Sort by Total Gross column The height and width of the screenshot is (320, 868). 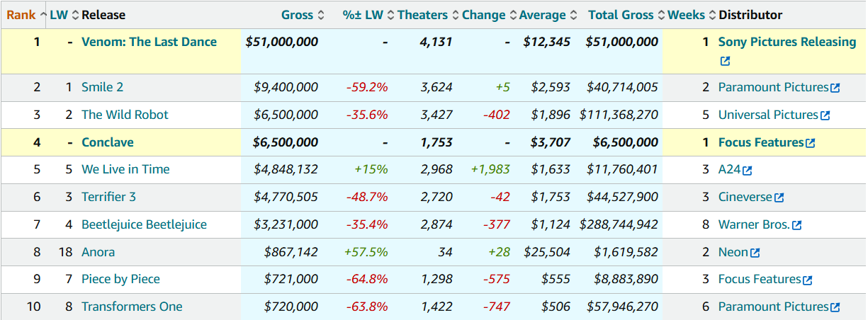click(x=621, y=15)
